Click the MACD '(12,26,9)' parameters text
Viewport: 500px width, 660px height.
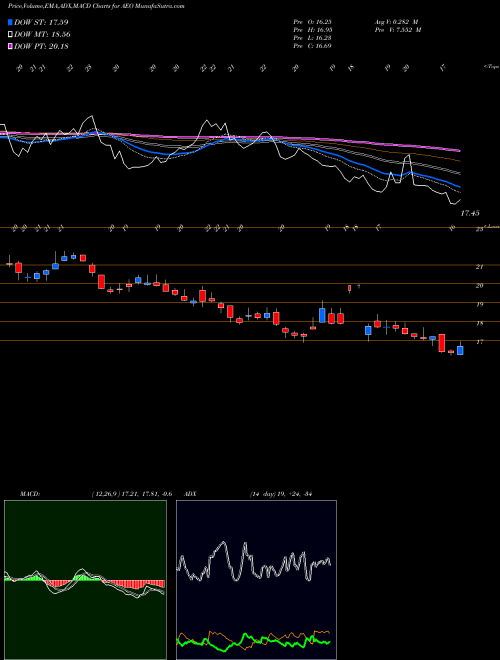tap(105, 494)
